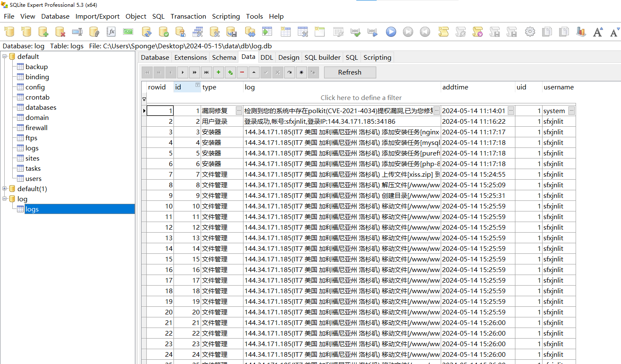This screenshot has width=621, height=364.
Task: Click the Attach database paperclip icon
Action: (94, 32)
